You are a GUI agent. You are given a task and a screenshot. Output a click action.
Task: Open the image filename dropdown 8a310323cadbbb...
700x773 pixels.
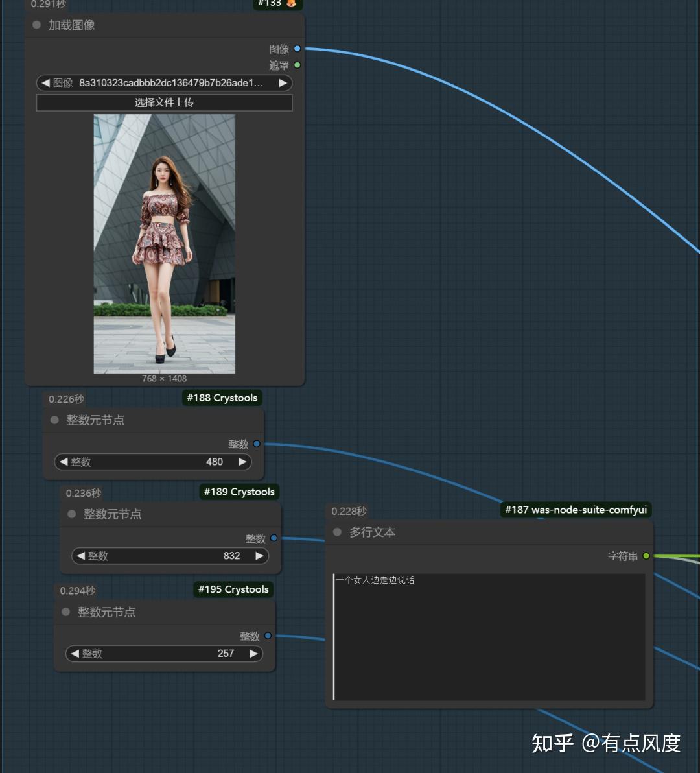(x=170, y=83)
